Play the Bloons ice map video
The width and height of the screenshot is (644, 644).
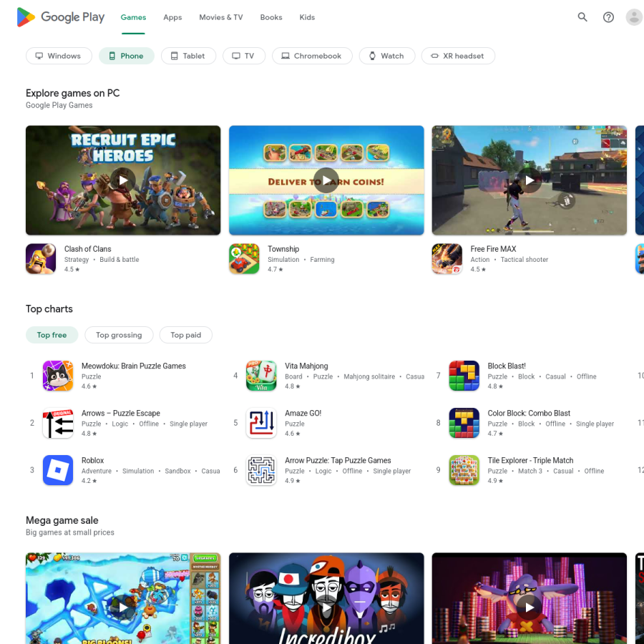pos(123,607)
